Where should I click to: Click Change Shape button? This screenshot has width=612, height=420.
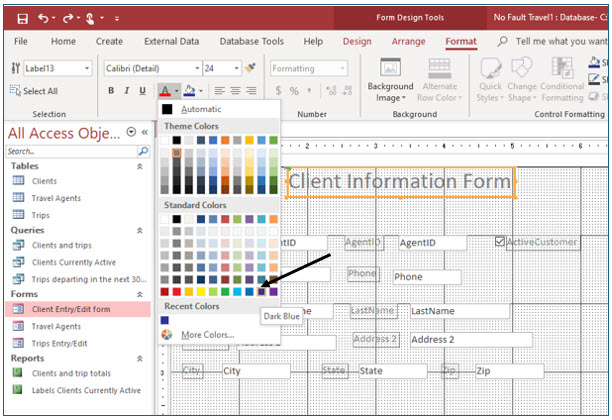[522, 80]
